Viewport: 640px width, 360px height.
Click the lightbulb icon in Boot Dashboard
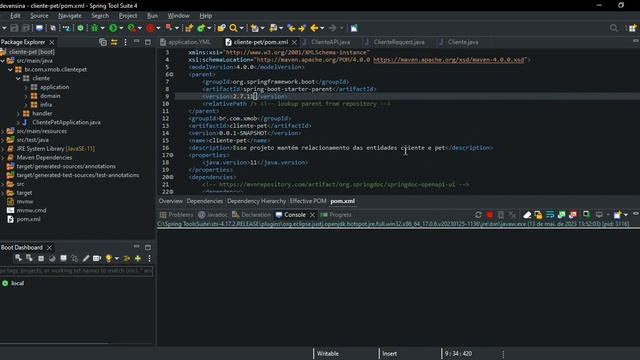(108, 258)
